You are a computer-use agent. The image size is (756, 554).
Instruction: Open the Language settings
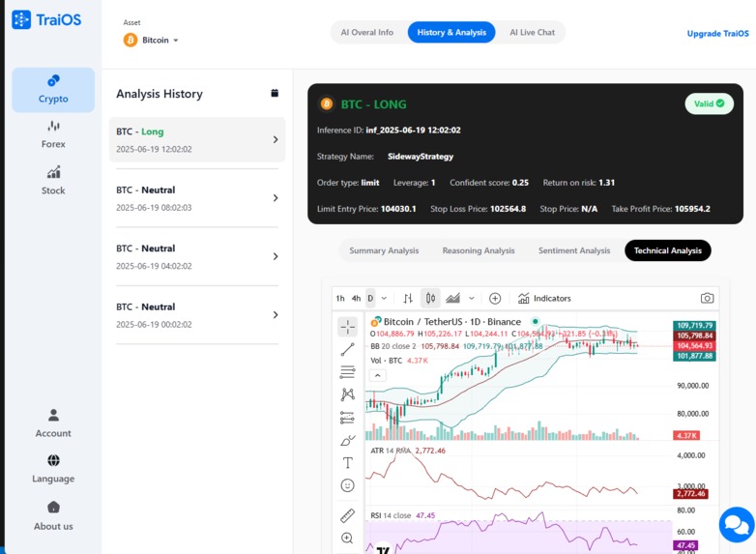[53, 469]
